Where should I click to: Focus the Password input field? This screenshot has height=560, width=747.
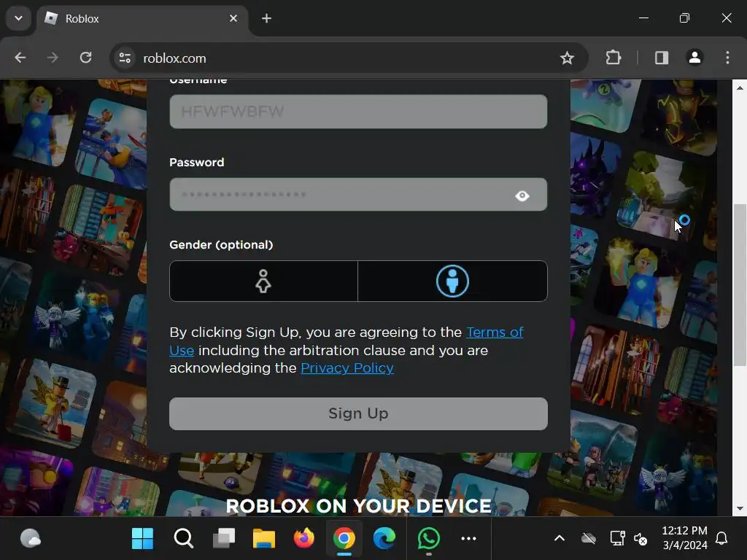click(358, 194)
